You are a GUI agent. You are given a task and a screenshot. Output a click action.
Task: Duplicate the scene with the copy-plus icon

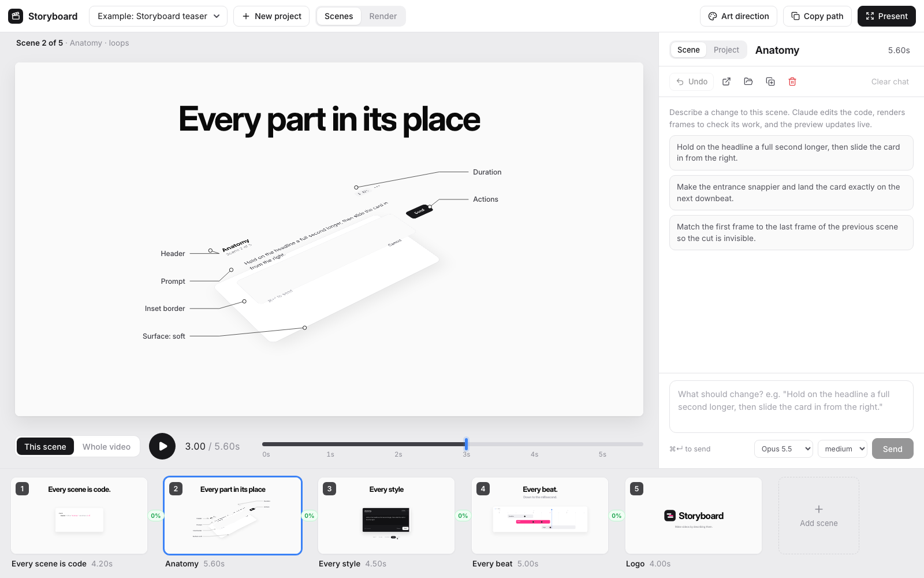tap(770, 81)
